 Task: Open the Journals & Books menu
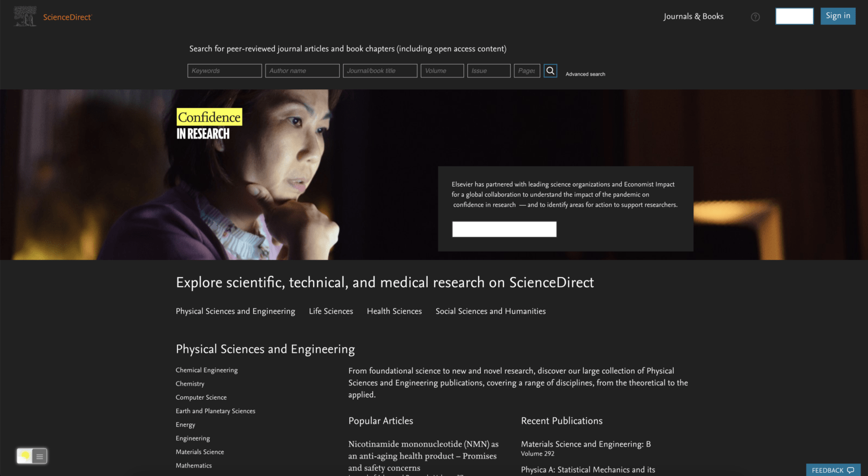pyautogui.click(x=693, y=16)
